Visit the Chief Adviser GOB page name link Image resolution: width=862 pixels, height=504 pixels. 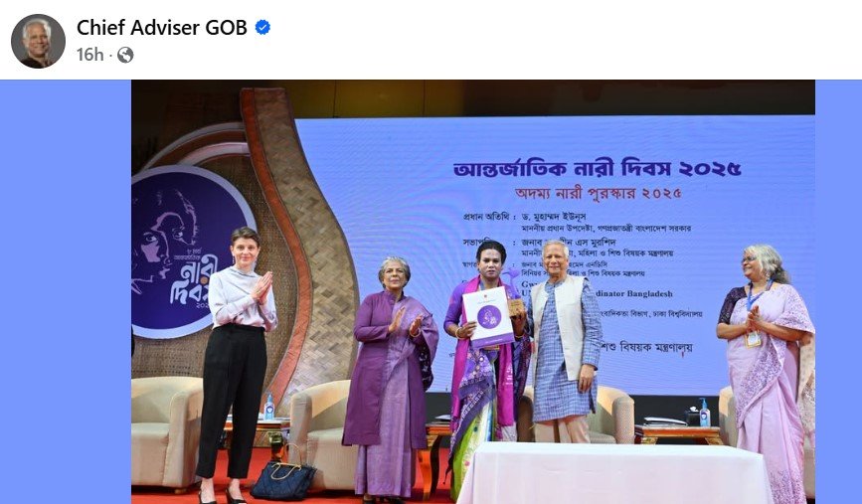tap(162, 28)
